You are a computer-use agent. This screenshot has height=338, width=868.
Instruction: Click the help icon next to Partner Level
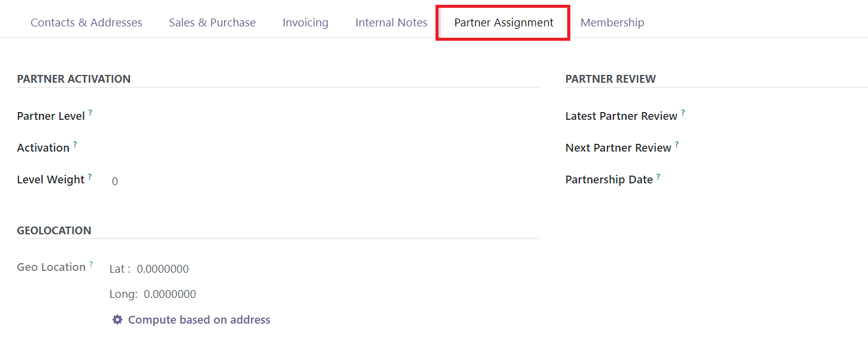pos(90,112)
